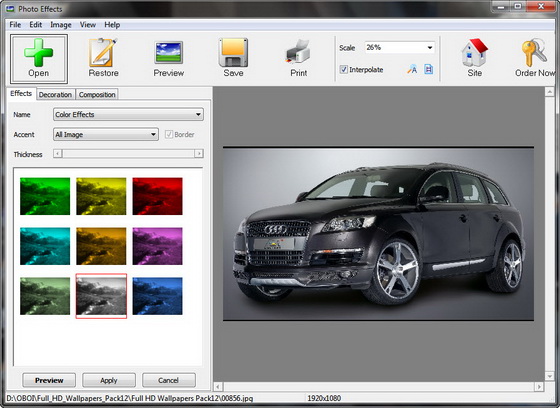The height and width of the screenshot is (408, 560).
Task: Click the Thickness slider right arrow
Action: pos(199,154)
